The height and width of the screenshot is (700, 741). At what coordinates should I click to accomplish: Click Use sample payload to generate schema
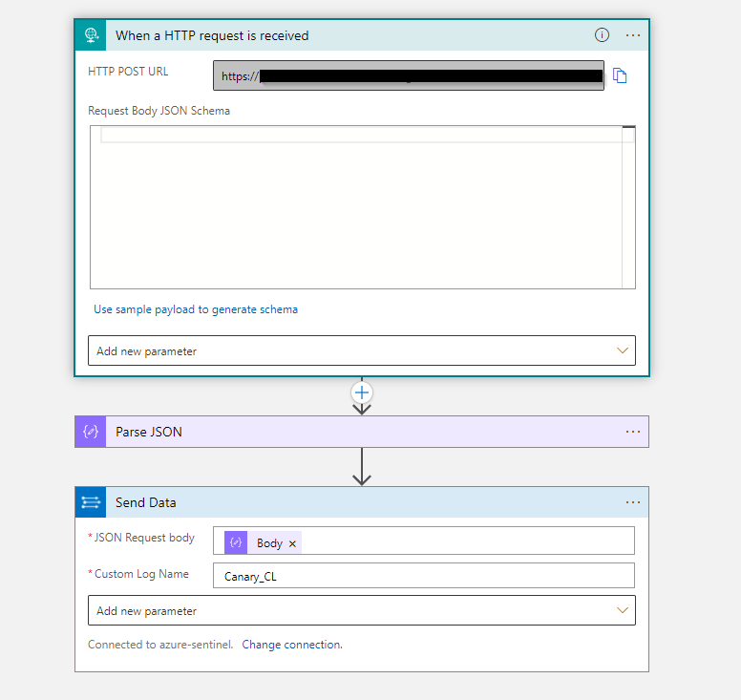tap(196, 309)
